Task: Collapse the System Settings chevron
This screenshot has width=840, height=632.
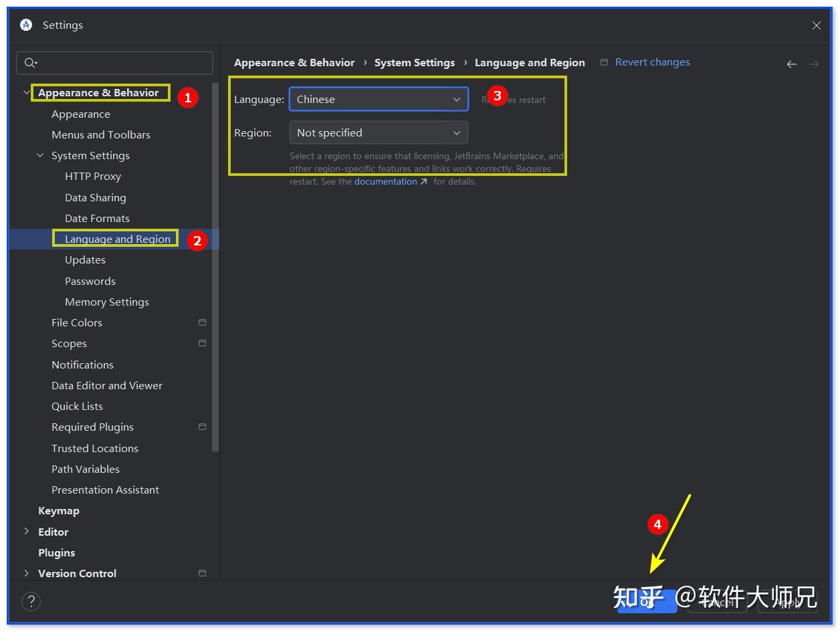Action: pos(40,155)
